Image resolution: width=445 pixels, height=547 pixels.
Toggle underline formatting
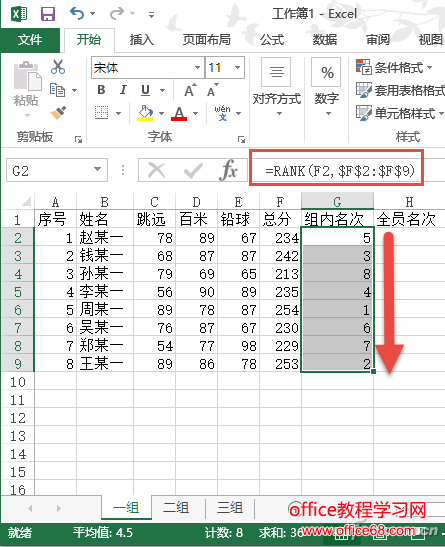tap(145, 90)
